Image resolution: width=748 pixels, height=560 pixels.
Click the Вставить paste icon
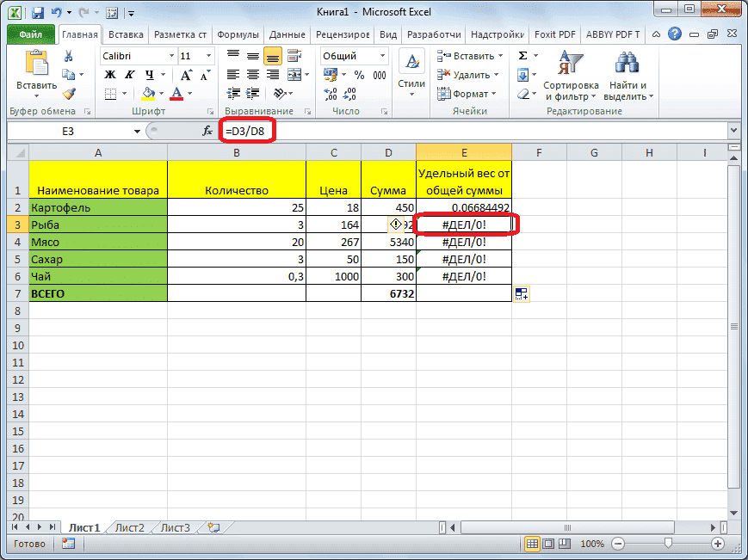pos(36,60)
